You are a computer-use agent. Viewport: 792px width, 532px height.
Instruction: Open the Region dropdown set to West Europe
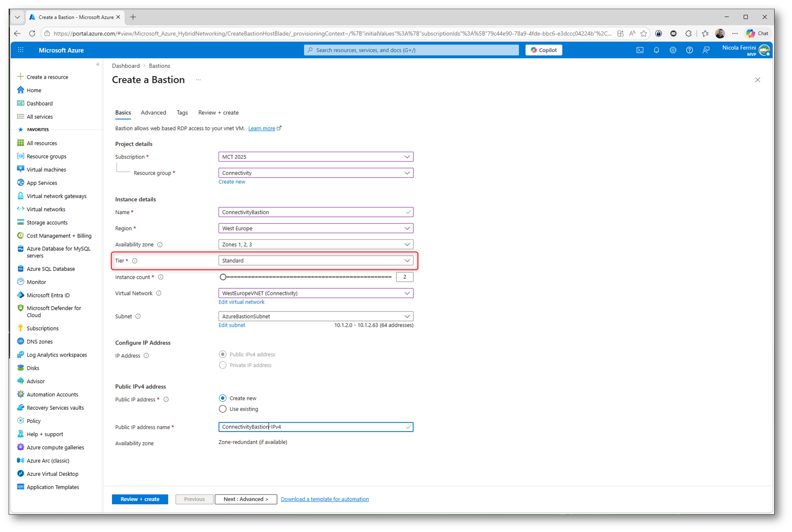click(x=315, y=228)
